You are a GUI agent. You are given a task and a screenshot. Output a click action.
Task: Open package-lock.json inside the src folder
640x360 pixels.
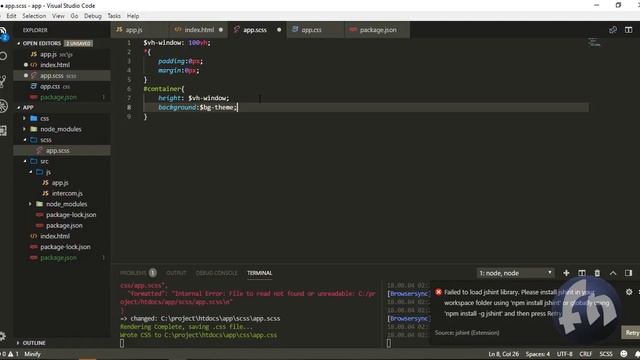pos(71,215)
